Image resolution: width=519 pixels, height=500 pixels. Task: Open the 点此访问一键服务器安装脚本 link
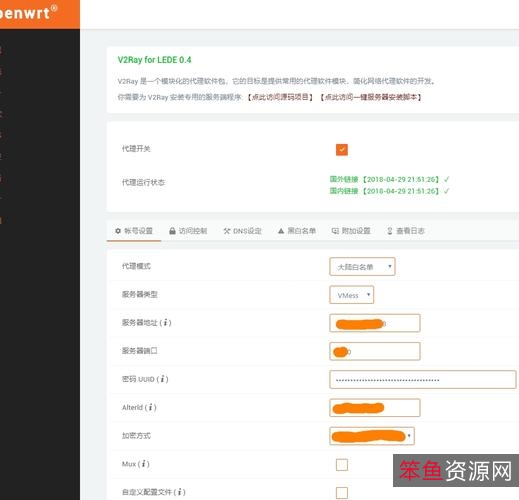[x=371, y=97]
